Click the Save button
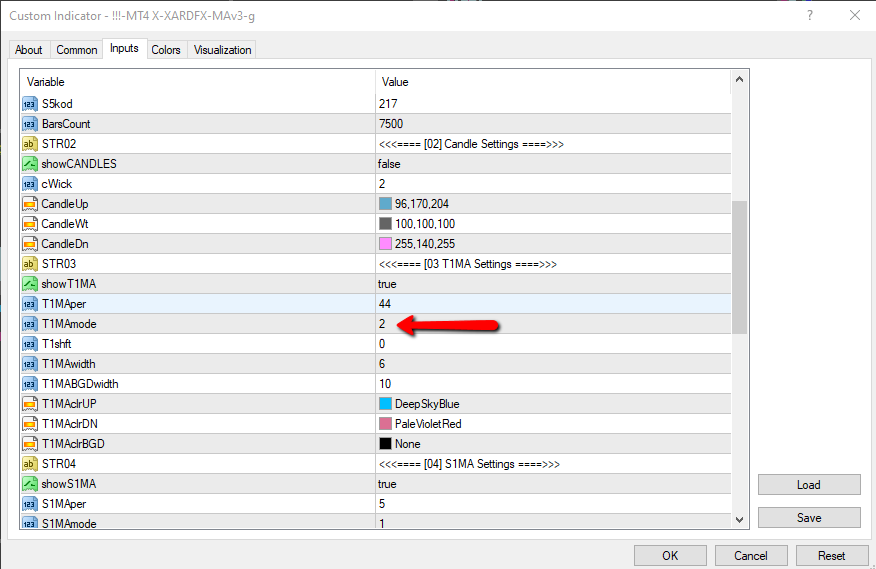This screenshot has height=569, width=876. (x=809, y=518)
